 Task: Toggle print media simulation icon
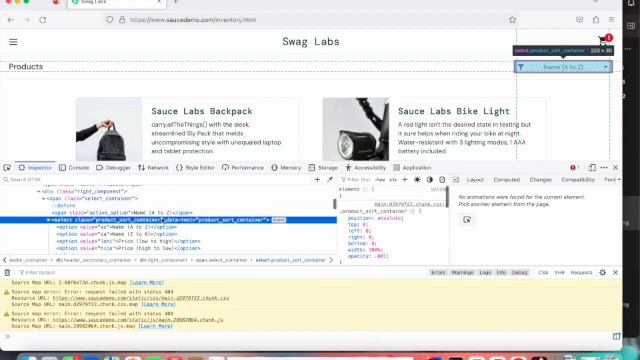[442, 180]
